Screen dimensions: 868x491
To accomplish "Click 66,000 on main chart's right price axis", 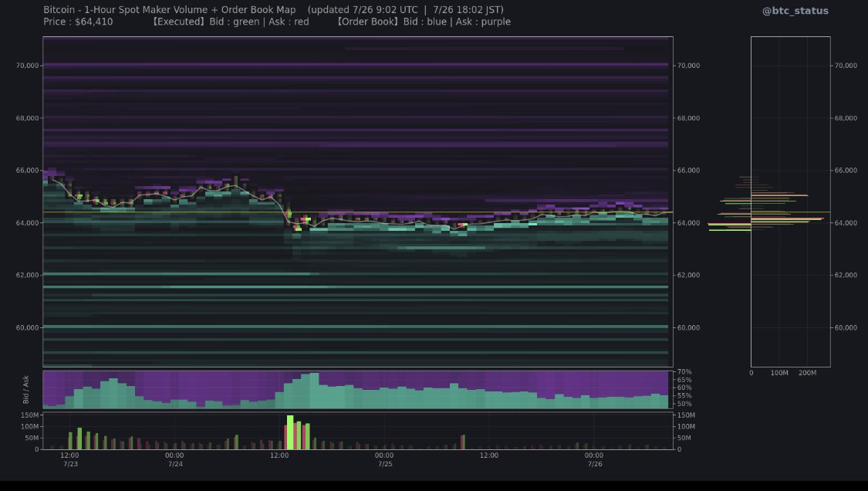I will [688, 170].
